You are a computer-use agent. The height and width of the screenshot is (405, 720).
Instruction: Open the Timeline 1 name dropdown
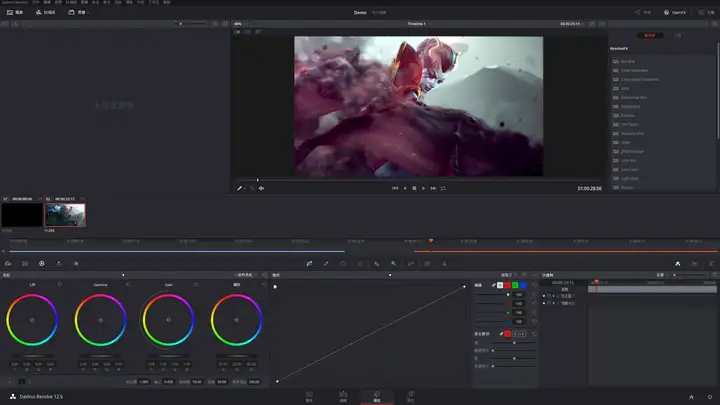tap(416, 23)
